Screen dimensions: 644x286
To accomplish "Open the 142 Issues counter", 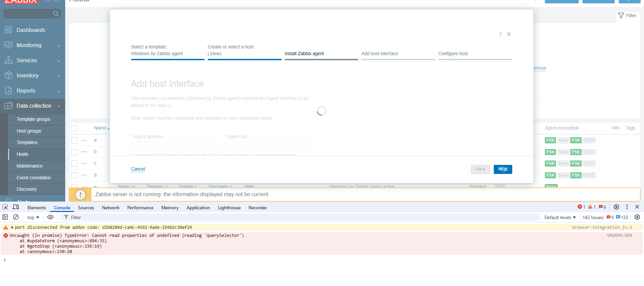I will point(605,217).
